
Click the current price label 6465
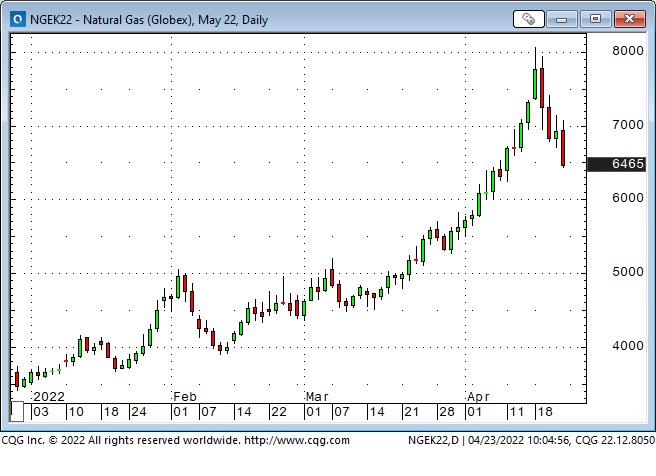[x=616, y=164]
